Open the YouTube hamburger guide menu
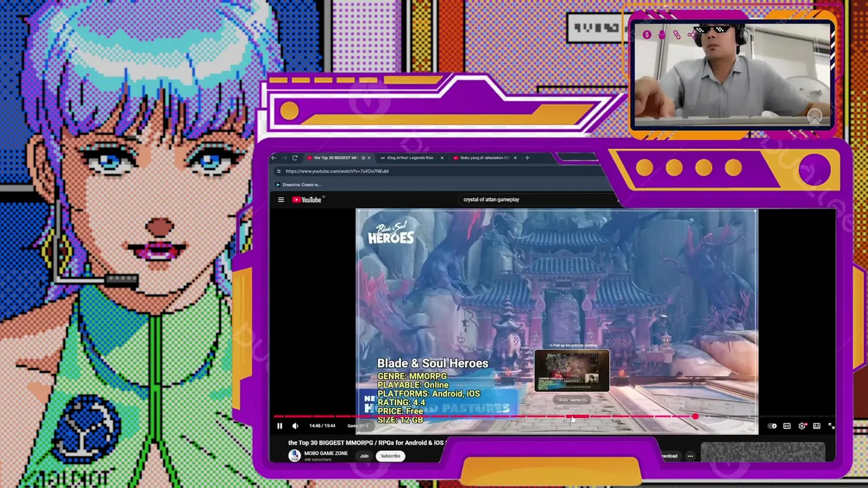 281,199
